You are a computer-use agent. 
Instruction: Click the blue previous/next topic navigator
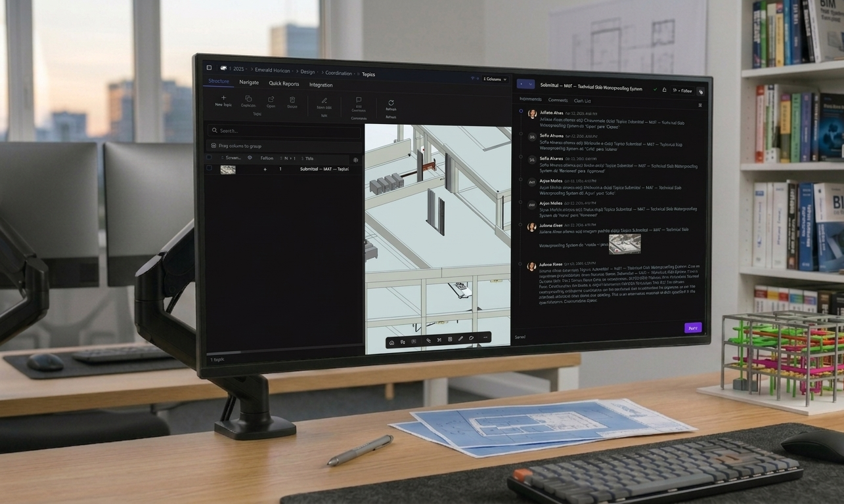pyautogui.click(x=525, y=84)
